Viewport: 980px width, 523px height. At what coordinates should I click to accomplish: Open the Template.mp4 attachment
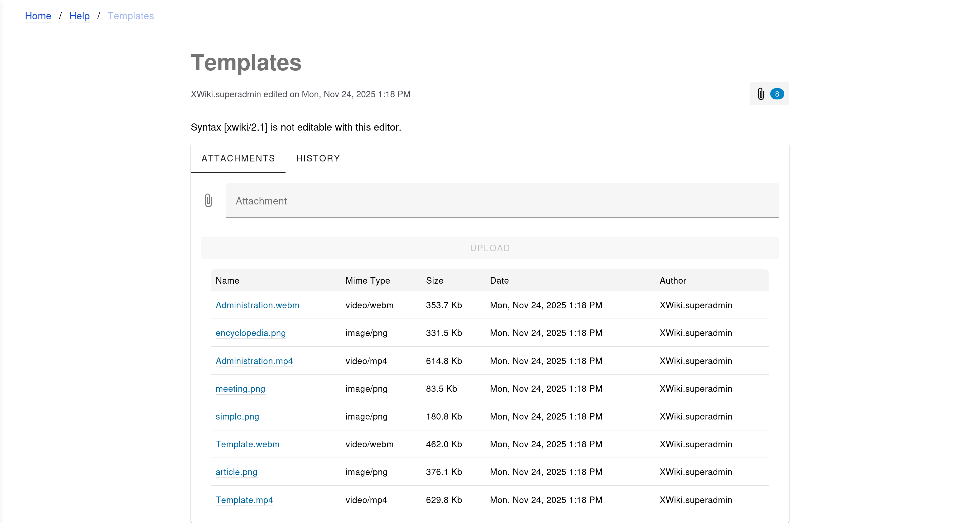(x=244, y=500)
